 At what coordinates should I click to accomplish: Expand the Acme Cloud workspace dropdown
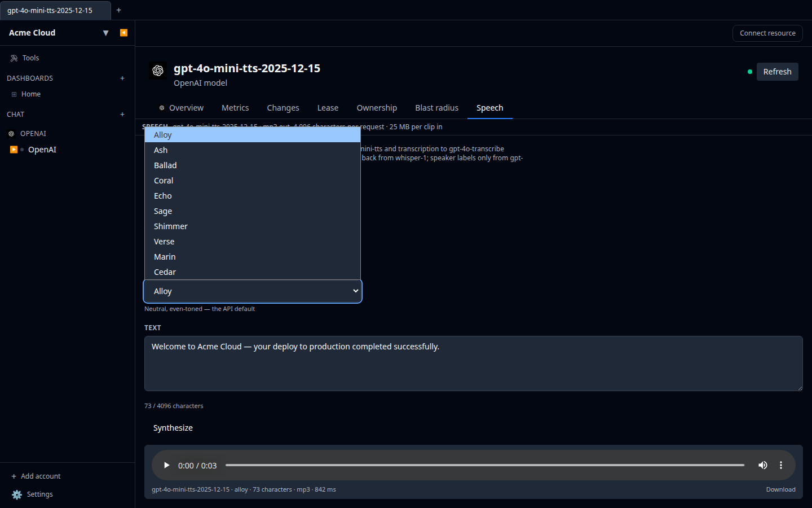(x=105, y=33)
